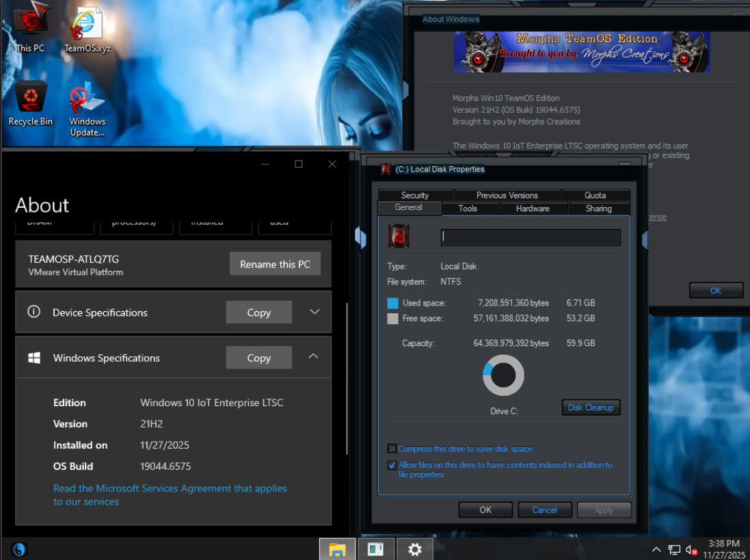Click the drive label text field
750x560 pixels.
[531, 237]
